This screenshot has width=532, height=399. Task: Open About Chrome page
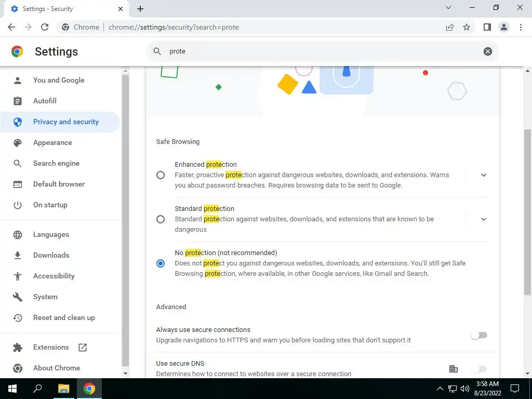click(60, 368)
